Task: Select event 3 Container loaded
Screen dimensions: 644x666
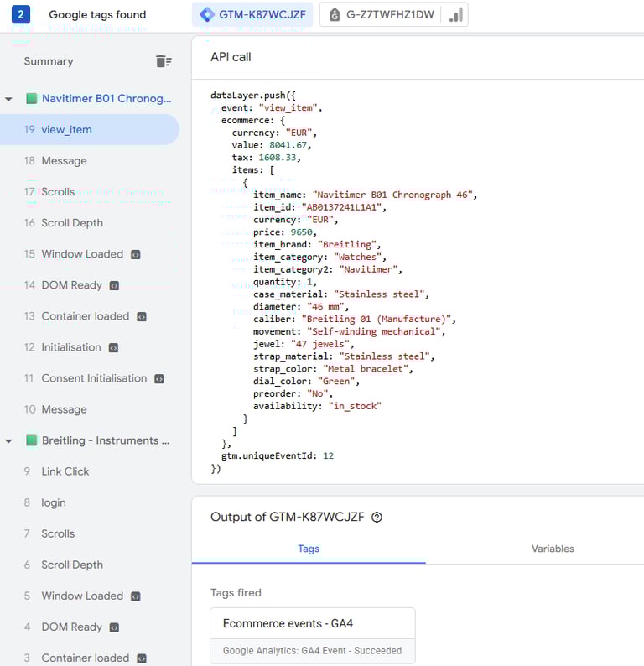Action: [90, 658]
